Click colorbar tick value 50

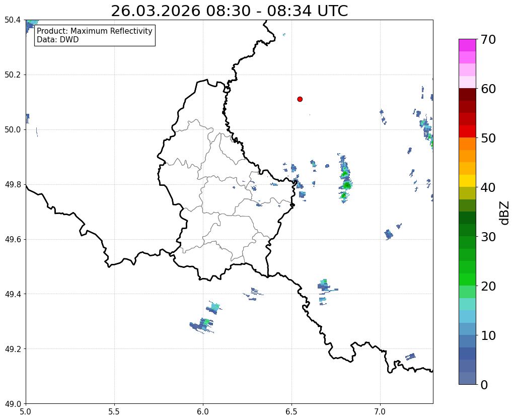[x=488, y=138]
